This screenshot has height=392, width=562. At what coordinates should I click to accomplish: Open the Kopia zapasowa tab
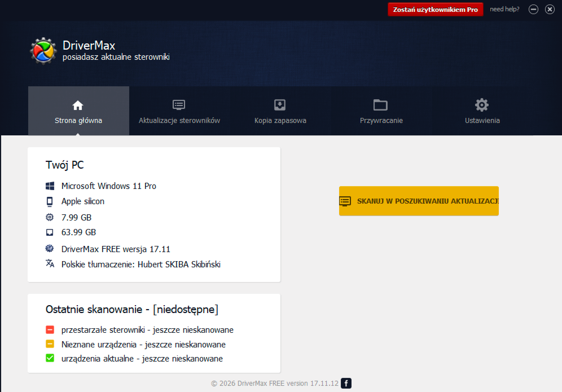280,111
